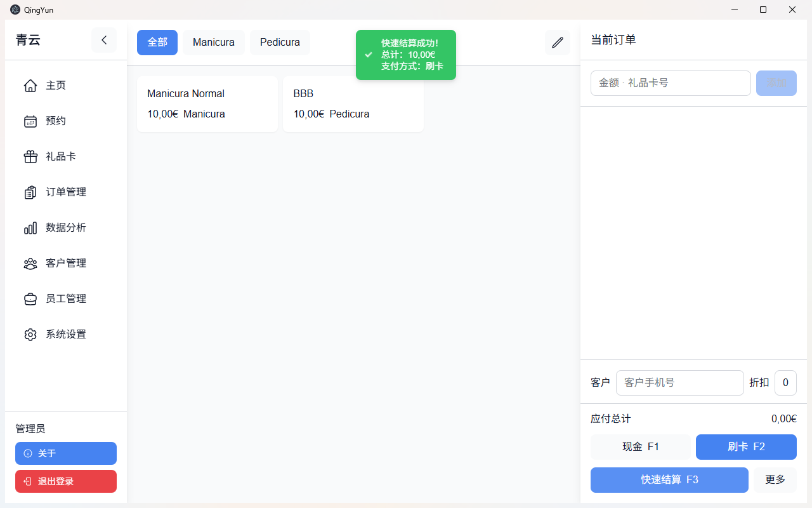Click the checkmark icon in success toast
This screenshot has width=812, height=508.
369,55
